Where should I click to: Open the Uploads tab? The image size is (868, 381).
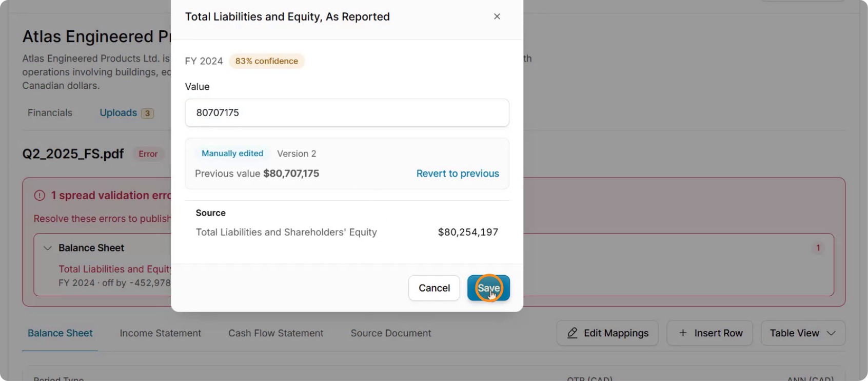(x=118, y=112)
